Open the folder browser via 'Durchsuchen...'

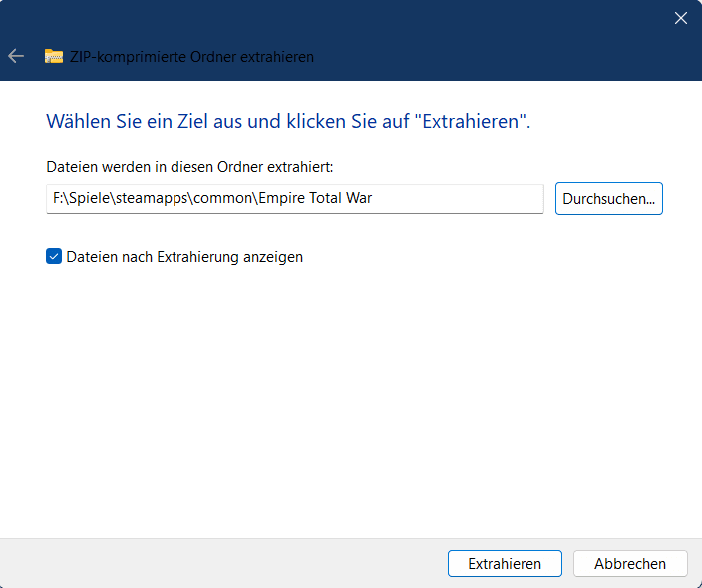coord(608,198)
